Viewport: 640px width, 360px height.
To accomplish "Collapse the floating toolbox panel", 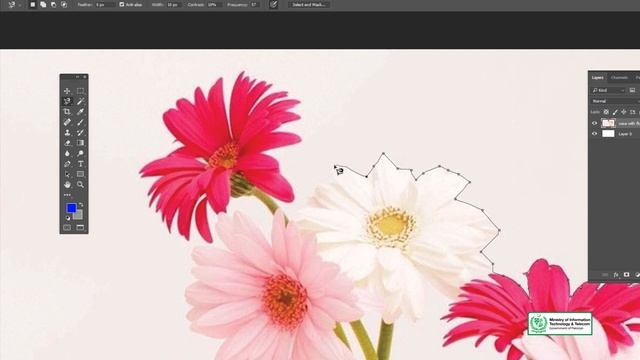I will tap(78, 76).
